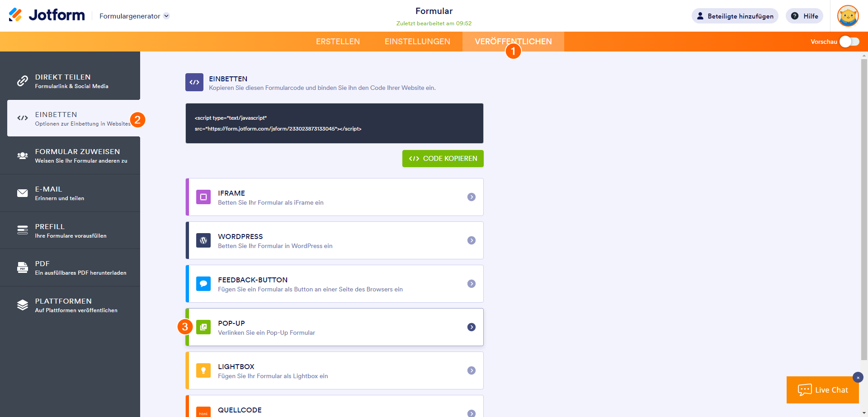Click Beteiligte hinzufügen button
Viewport: 868px width, 417px height.
point(735,16)
